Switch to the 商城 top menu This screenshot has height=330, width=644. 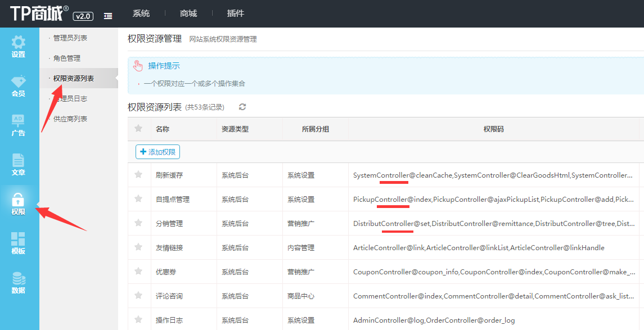click(x=188, y=13)
